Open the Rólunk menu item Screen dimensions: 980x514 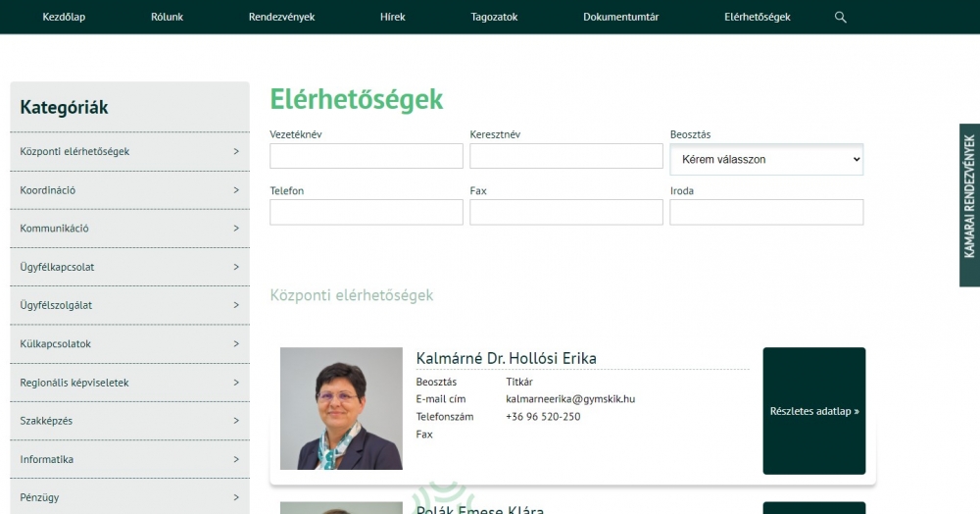tap(167, 17)
